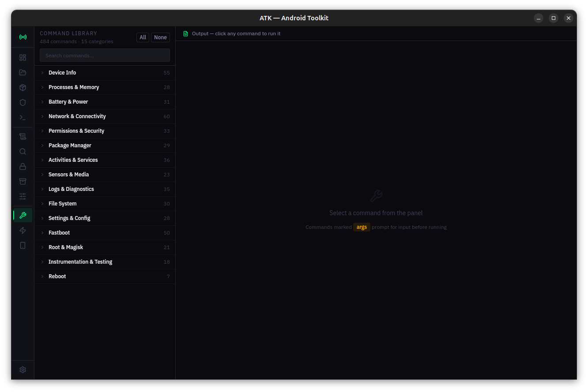
Task: Open the sliders tuning icon in sidebar
Action: tap(23, 197)
